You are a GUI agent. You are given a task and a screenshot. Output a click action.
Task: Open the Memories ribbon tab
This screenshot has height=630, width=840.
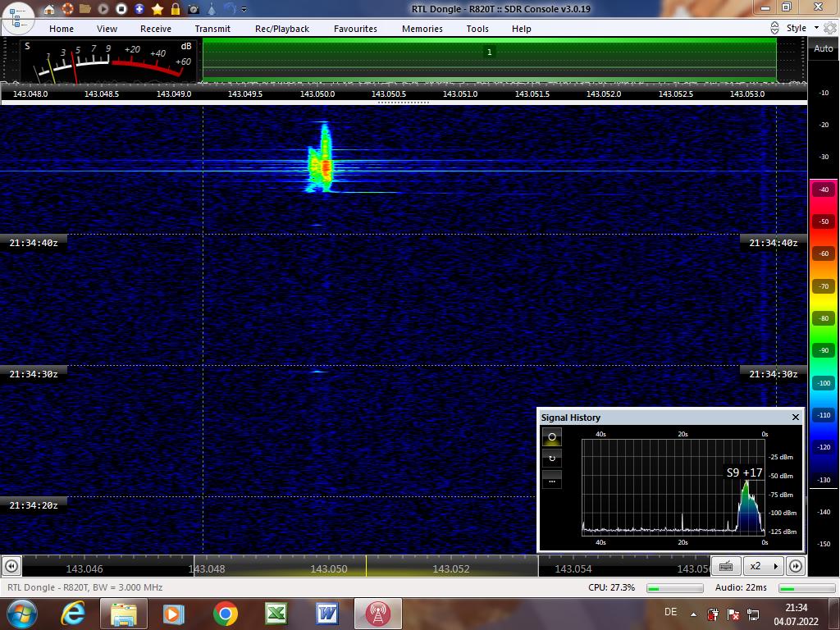pos(422,29)
